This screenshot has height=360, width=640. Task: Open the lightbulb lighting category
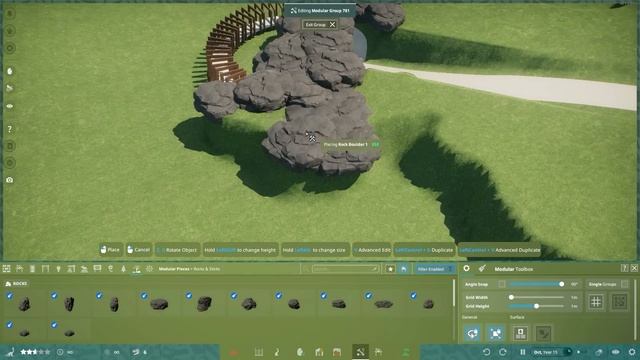click(58, 269)
